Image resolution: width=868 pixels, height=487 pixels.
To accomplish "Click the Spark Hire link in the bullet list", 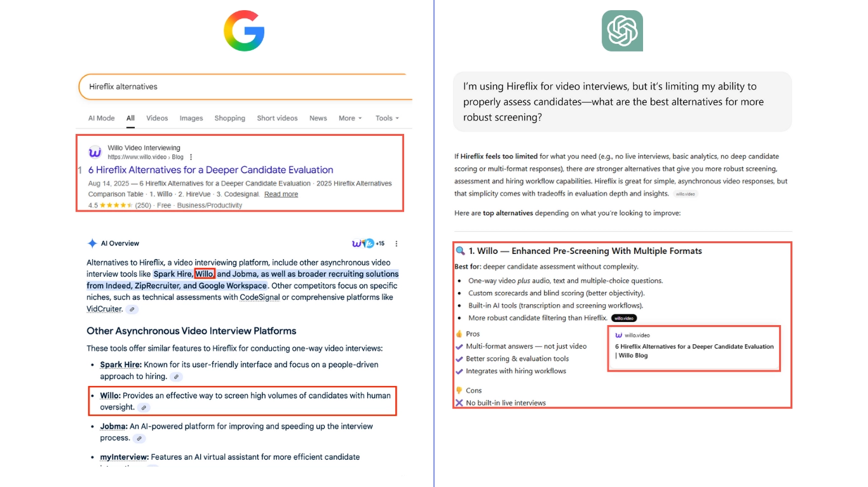I will pos(120,364).
